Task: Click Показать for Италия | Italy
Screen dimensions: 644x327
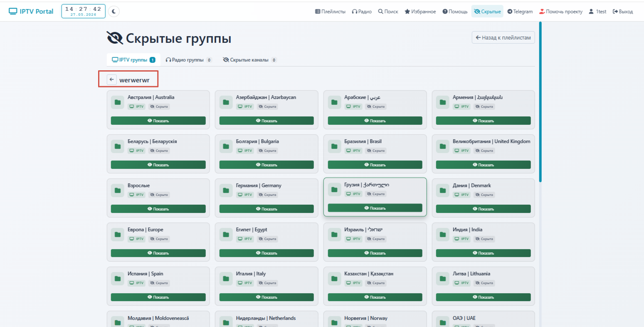Action: coord(266,297)
